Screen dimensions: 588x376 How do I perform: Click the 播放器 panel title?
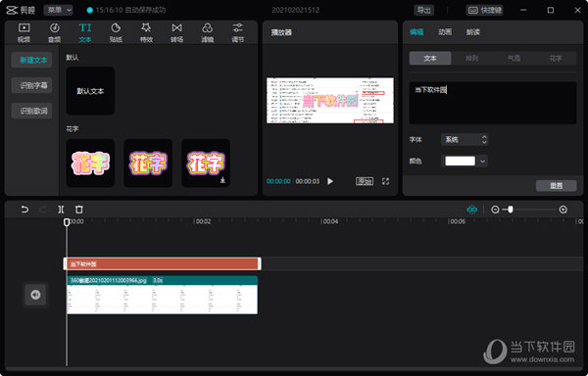(281, 32)
